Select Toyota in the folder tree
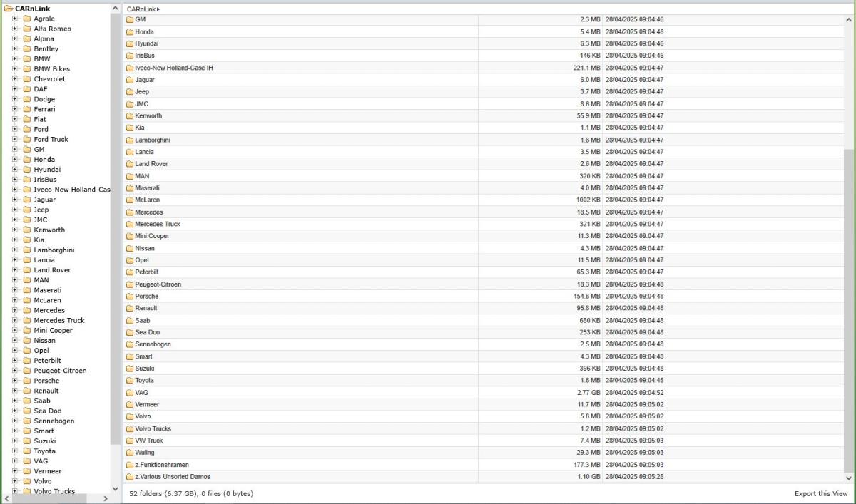This screenshot has width=856, height=504. pyautogui.click(x=44, y=451)
